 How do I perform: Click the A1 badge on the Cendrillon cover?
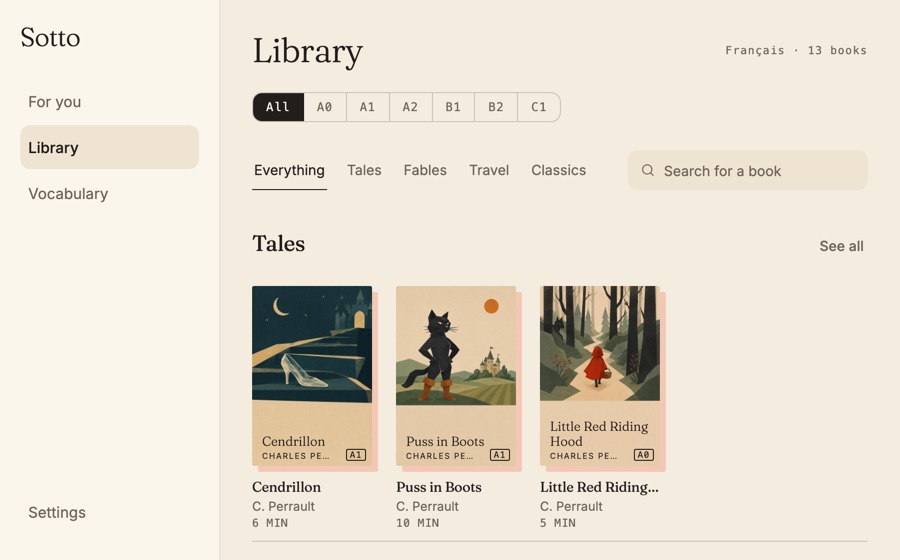pos(356,455)
